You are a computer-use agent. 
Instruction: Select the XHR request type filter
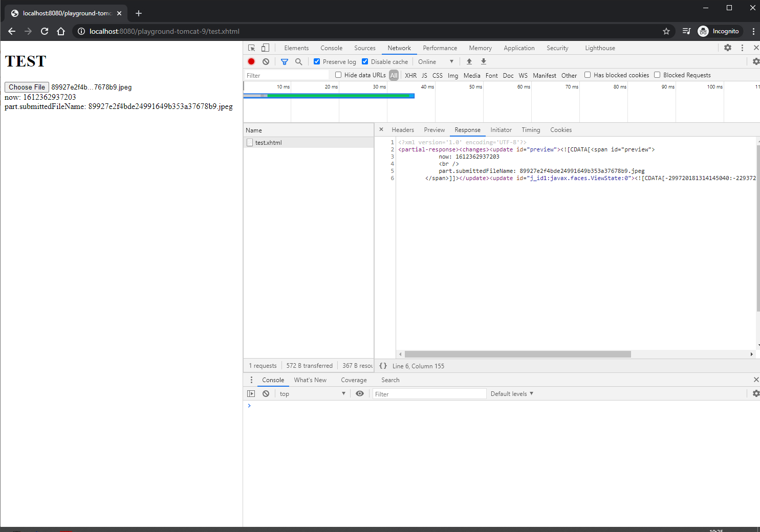pos(410,75)
